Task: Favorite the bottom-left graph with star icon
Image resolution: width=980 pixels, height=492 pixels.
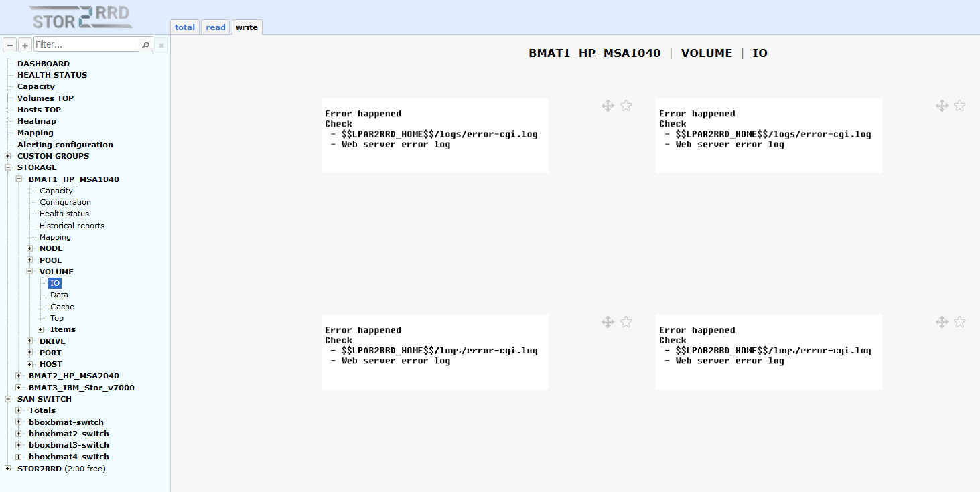Action: point(626,322)
